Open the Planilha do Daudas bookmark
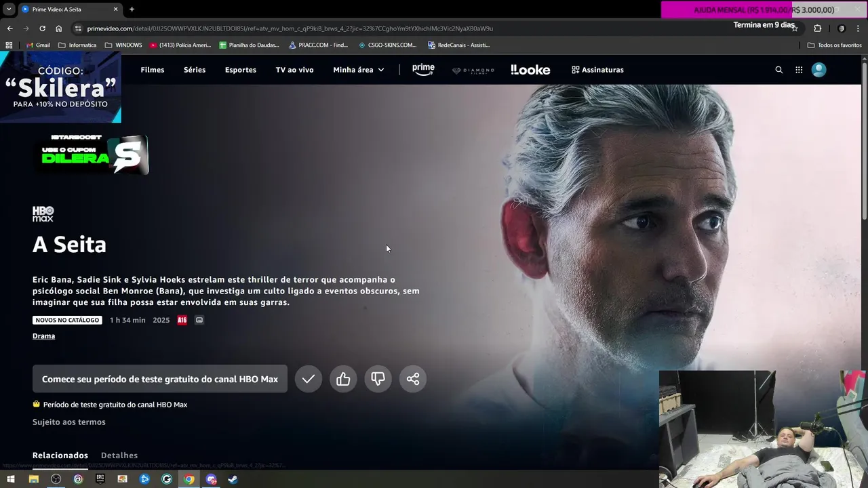 (x=250, y=45)
